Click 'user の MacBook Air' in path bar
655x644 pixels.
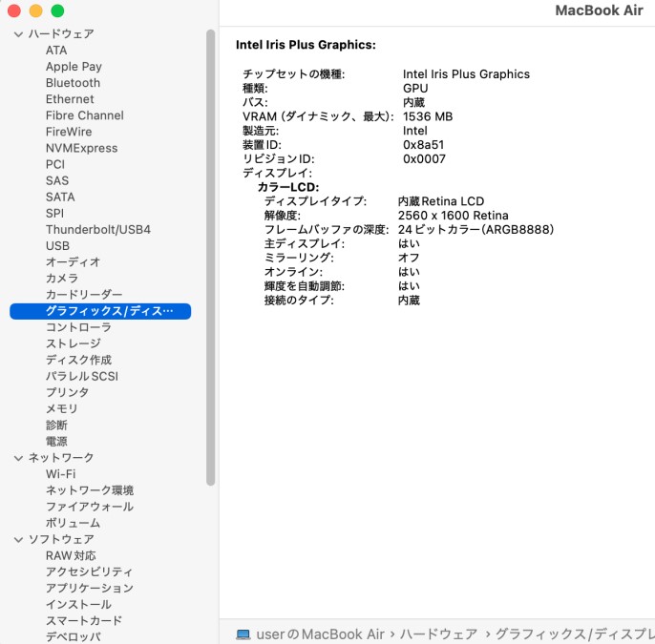pyautogui.click(x=320, y=634)
